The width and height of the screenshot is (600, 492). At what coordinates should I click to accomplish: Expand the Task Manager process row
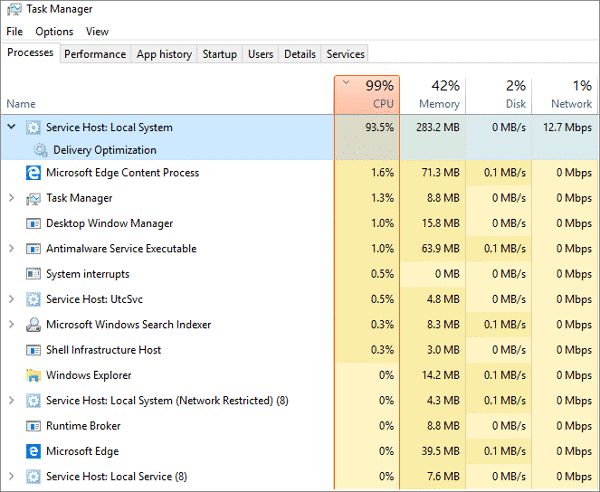click(11, 198)
